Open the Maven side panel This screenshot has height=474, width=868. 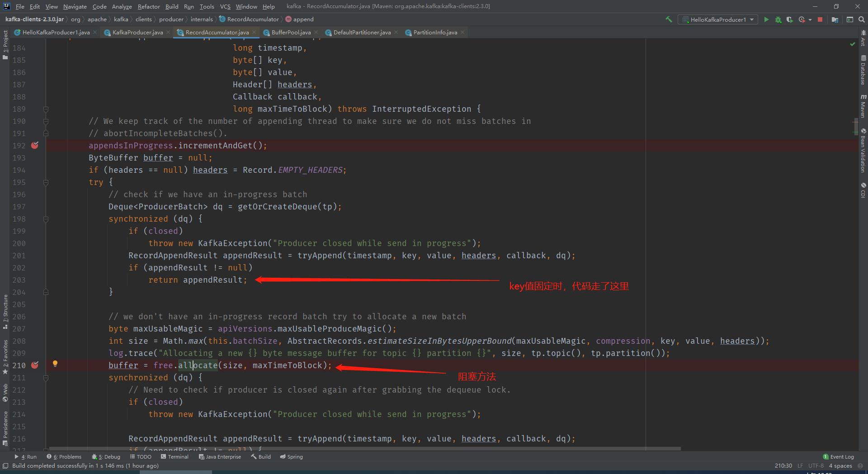coord(863,106)
